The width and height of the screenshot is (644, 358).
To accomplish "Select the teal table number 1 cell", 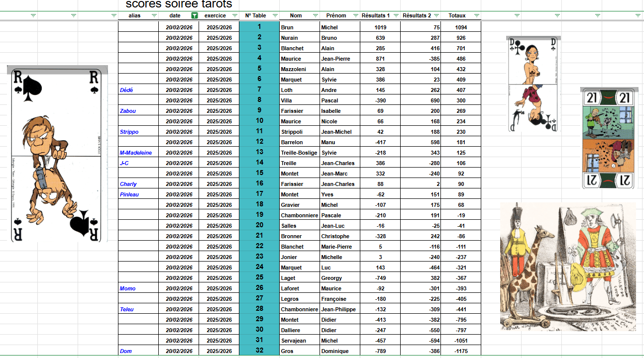I will point(259,27).
